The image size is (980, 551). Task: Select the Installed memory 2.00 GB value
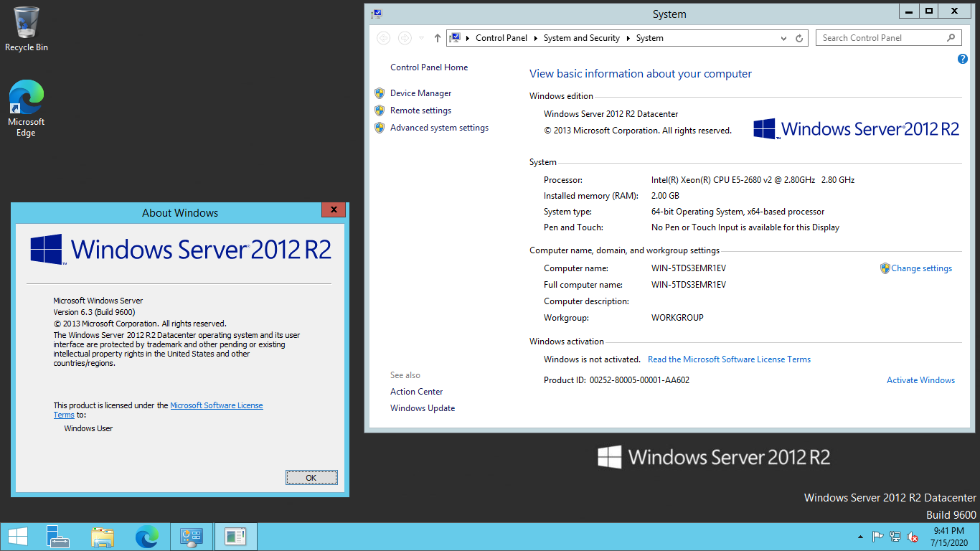(665, 196)
